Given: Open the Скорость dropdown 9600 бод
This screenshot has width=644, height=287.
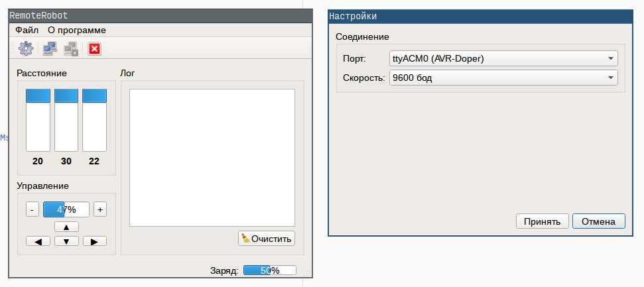Looking at the screenshot, I should coord(503,78).
